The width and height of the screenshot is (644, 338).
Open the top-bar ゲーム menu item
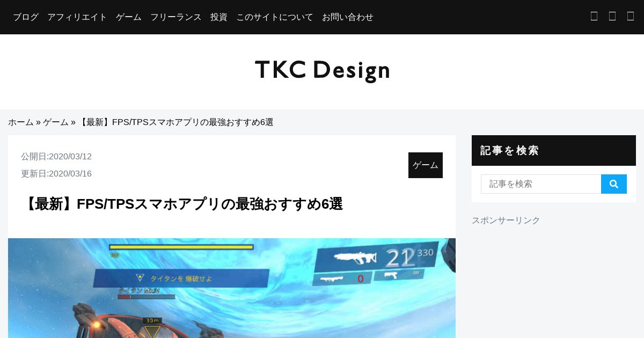pyautogui.click(x=129, y=17)
